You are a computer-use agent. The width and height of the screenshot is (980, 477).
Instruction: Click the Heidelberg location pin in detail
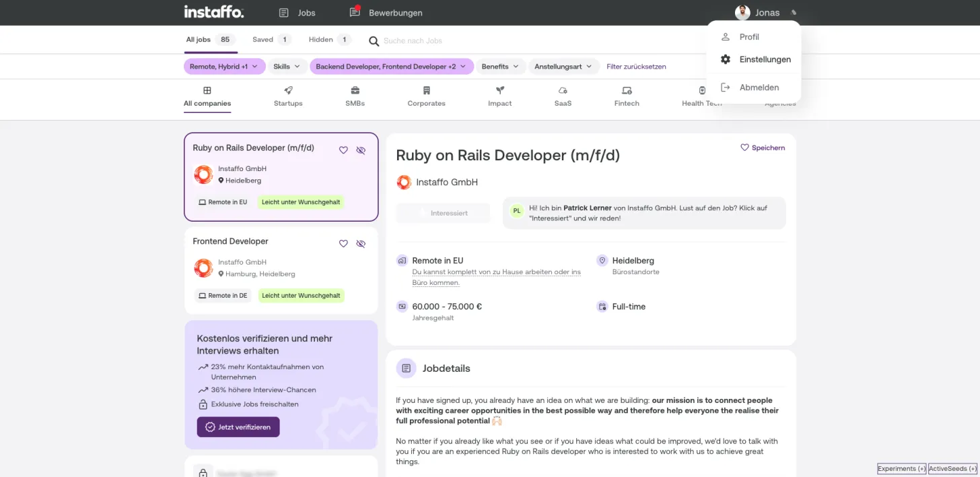pos(602,261)
